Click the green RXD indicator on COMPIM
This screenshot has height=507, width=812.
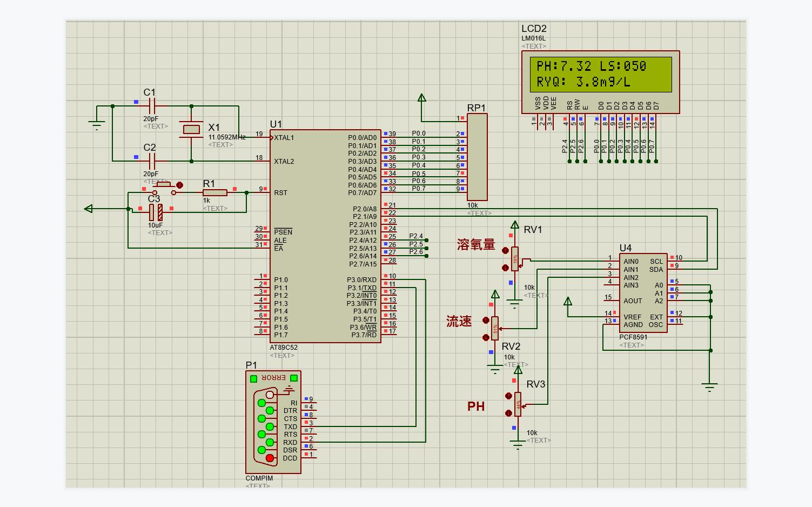(270, 443)
